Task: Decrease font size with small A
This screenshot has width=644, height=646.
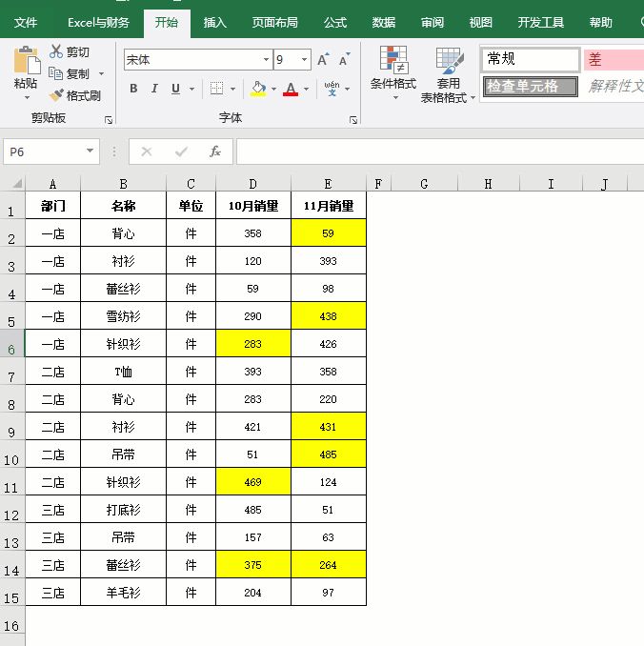Action: [x=344, y=60]
